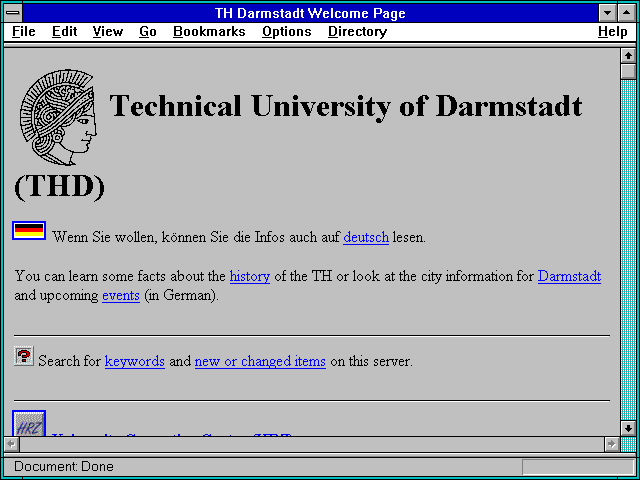The image size is (640, 480).
Task: Click the vertical scrollbar thumb
Action: point(628,71)
